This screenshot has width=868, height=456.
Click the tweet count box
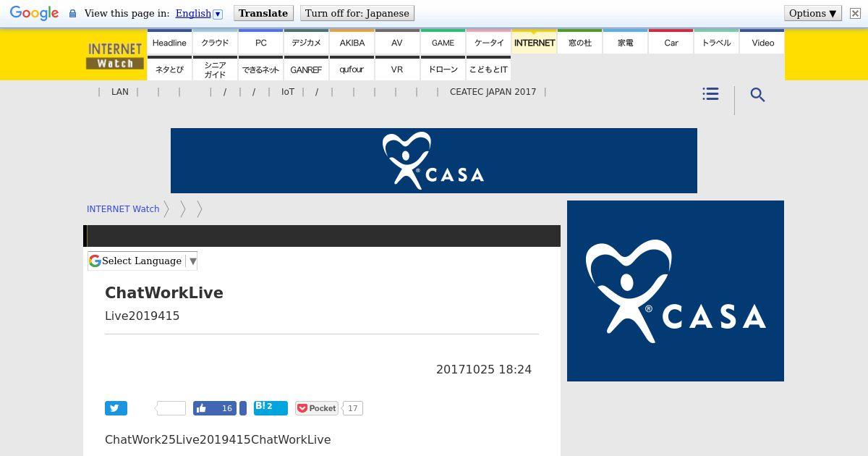[171, 408]
